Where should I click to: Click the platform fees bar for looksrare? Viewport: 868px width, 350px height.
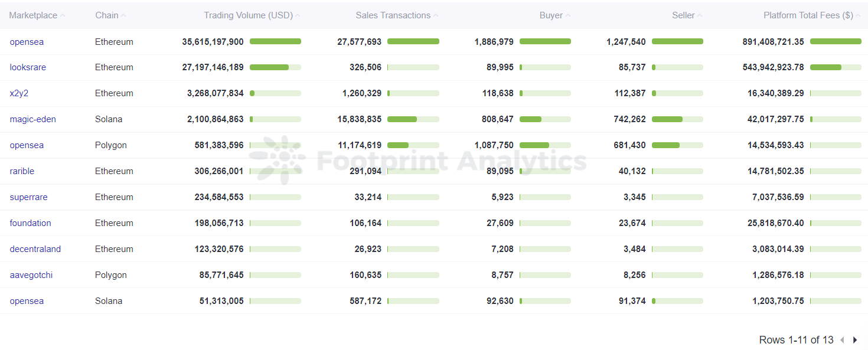(836, 67)
